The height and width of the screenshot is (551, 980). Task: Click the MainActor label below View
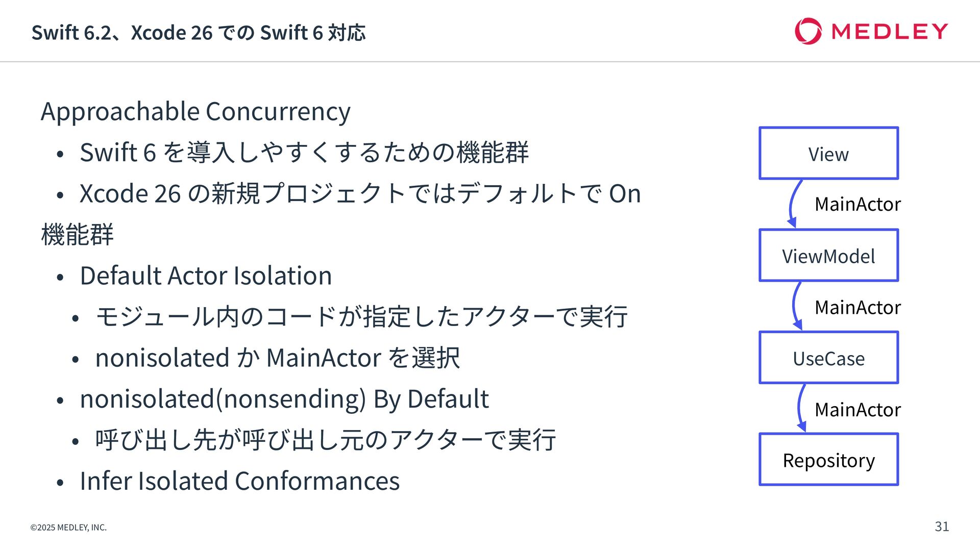pos(857,204)
